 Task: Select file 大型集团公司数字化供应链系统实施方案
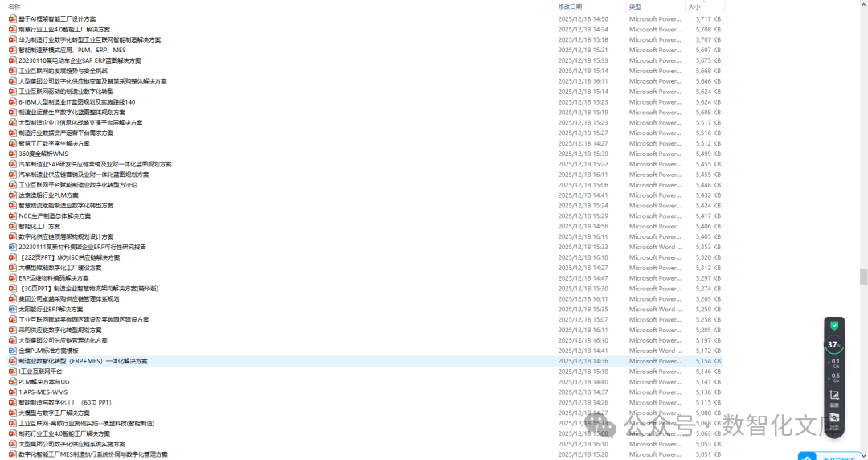click(72, 444)
